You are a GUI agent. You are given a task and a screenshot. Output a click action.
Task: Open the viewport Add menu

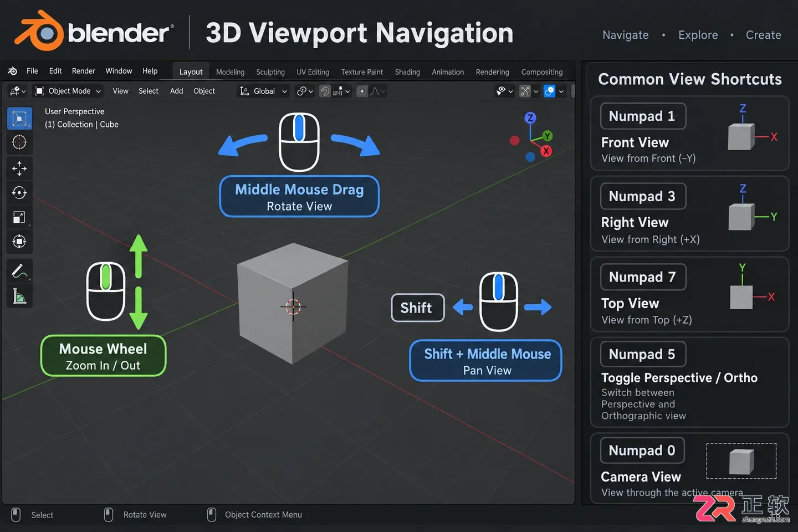[x=176, y=91]
